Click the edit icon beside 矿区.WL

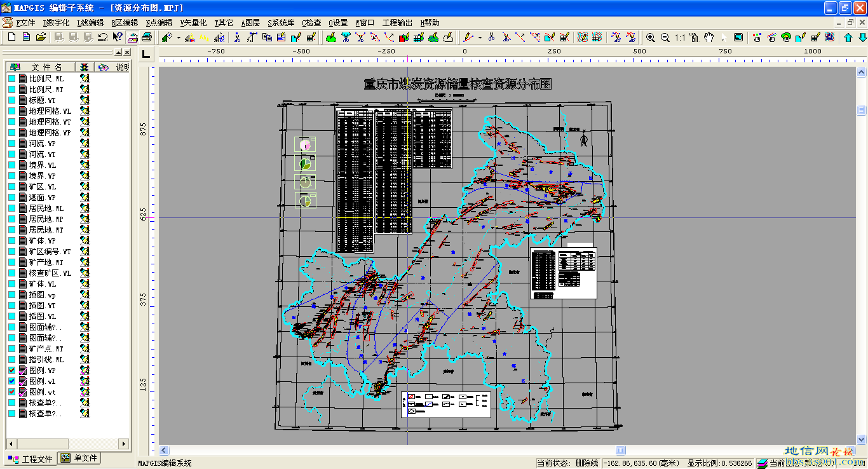click(x=85, y=186)
